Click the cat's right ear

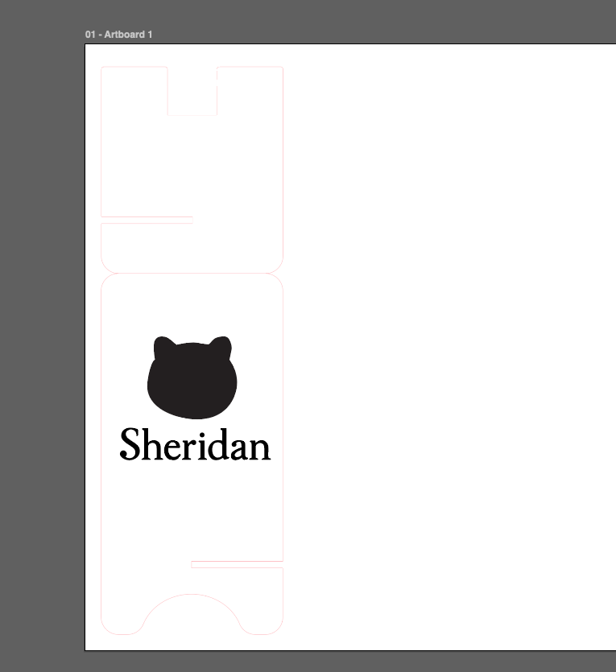point(221,347)
